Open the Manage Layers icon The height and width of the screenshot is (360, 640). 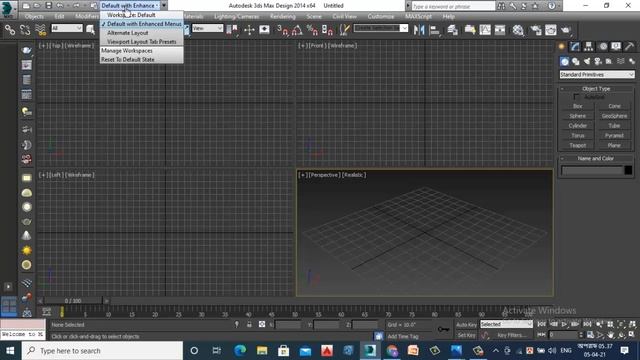click(x=452, y=30)
